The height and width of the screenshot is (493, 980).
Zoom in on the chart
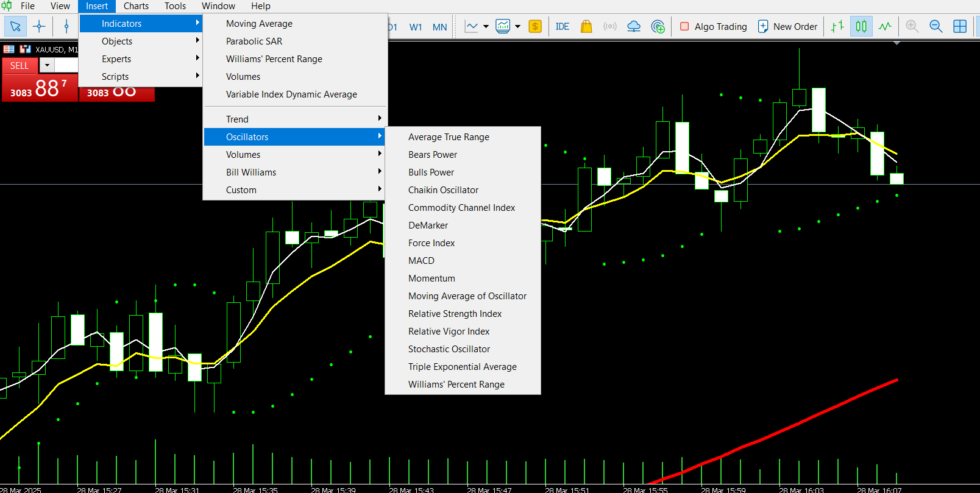(912, 26)
